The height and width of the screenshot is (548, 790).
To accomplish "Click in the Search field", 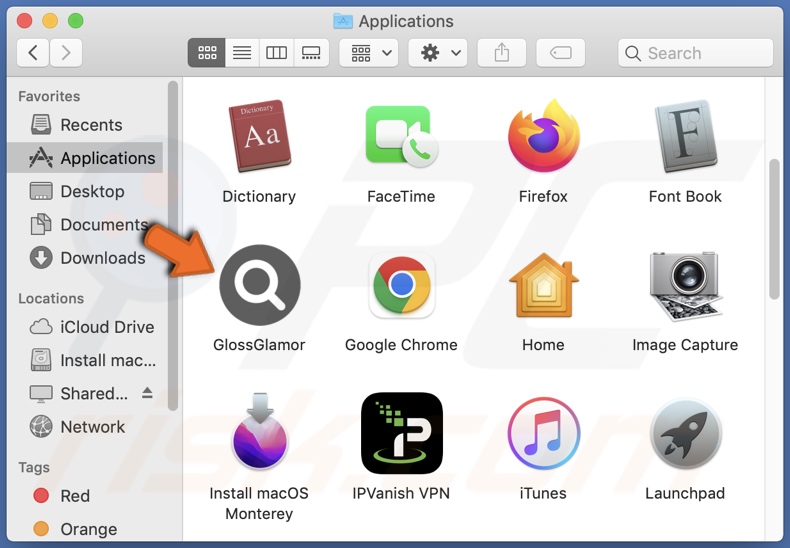I will click(695, 53).
